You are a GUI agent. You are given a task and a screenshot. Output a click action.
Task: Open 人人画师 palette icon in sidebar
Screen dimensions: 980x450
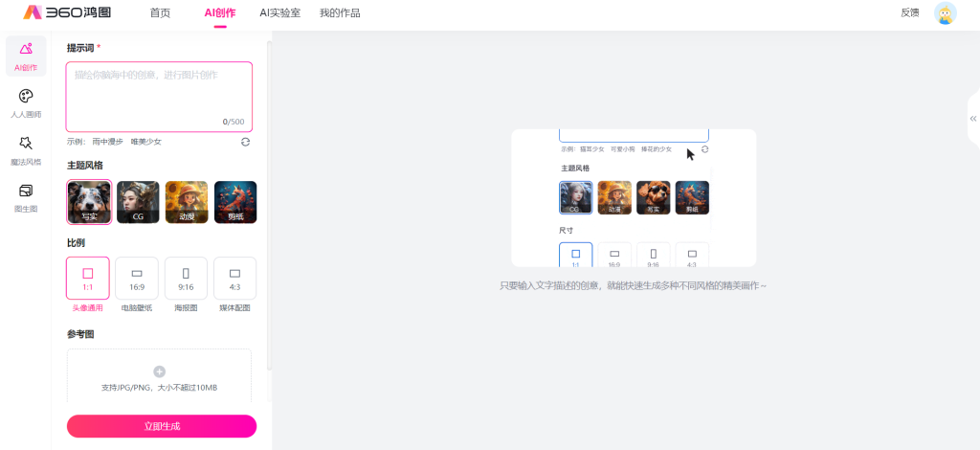[26, 102]
